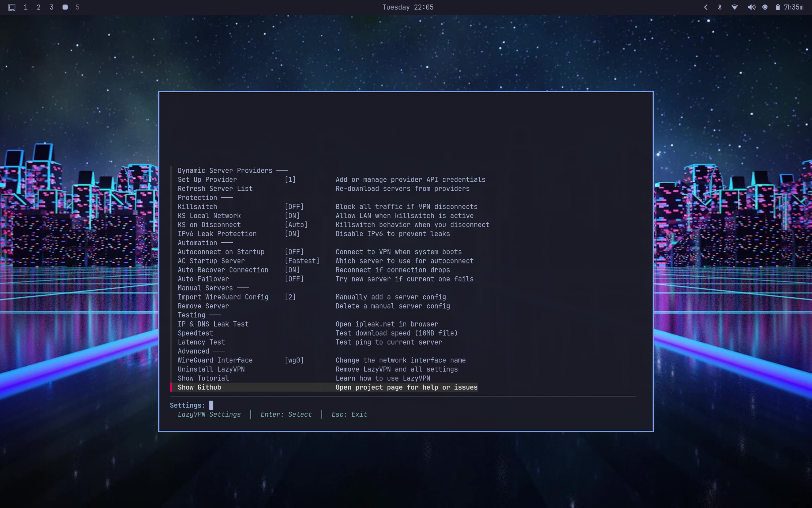
Task: Click the Tuesday 22:05 clock
Action: point(408,7)
